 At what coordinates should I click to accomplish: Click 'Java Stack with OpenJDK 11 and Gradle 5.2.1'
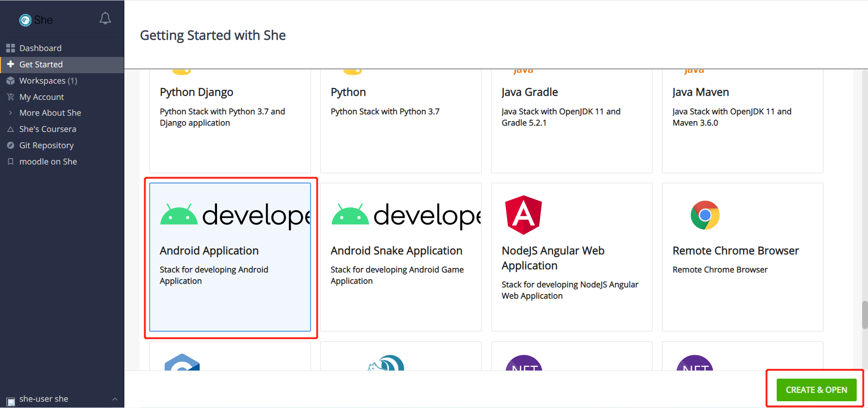click(561, 117)
